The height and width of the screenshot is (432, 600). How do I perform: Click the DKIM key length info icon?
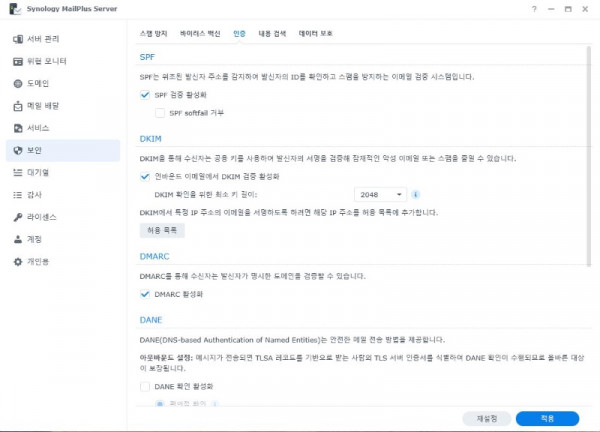point(415,194)
